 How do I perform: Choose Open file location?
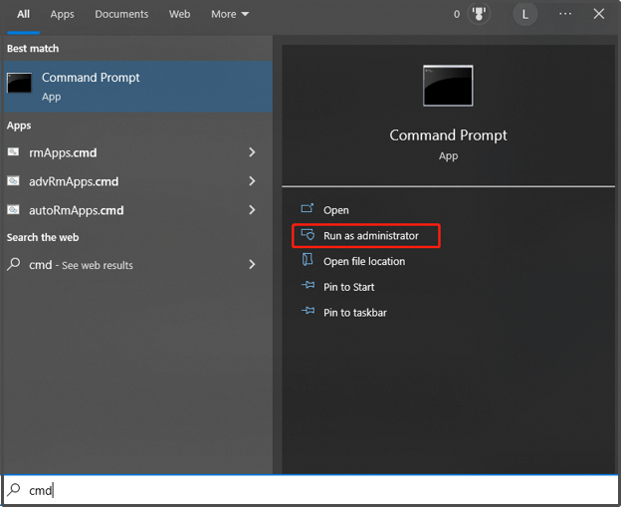(364, 261)
